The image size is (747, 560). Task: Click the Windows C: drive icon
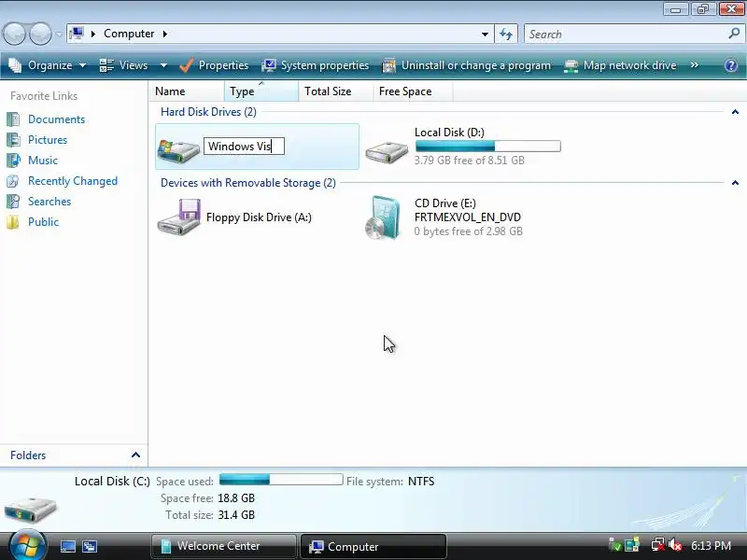point(178,150)
